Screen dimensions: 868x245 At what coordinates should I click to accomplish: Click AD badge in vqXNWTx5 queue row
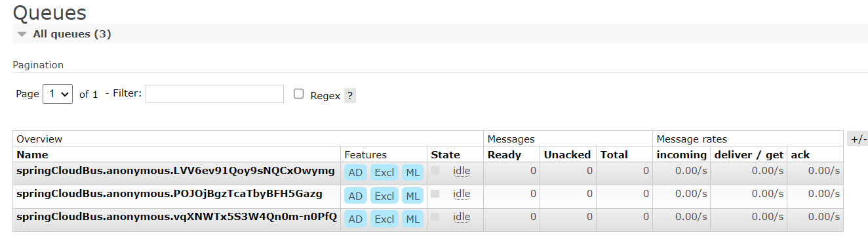pos(355,219)
